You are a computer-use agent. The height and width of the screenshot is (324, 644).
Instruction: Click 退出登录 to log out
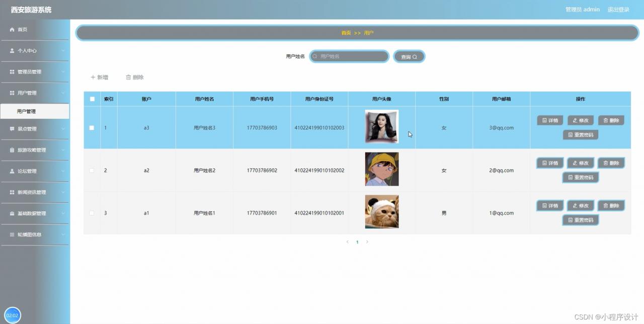[x=618, y=10]
